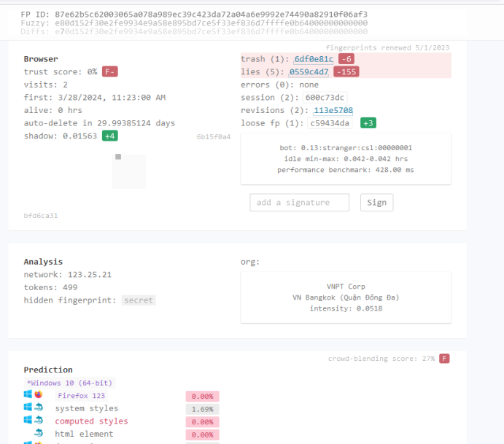The width and height of the screenshot is (504, 444).
Task: Click the *Windows 10 (64-bit) label
Action: click(x=69, y=383)
